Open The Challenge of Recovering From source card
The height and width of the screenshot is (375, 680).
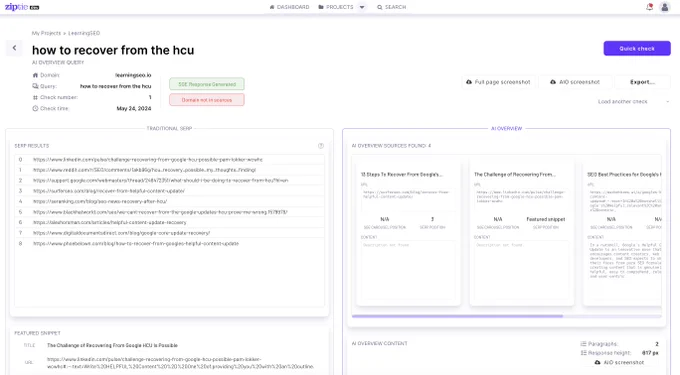[522, 234]
